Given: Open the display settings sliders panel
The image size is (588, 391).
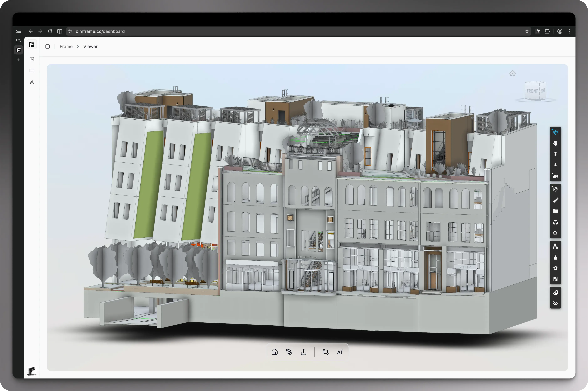Looking at the screenshot, I should click(x=556, y=257).
